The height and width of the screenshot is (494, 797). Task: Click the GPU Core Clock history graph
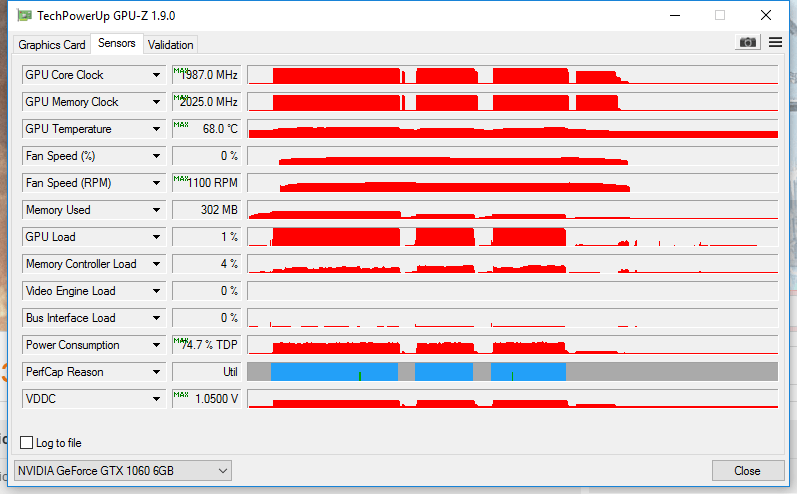512,75
